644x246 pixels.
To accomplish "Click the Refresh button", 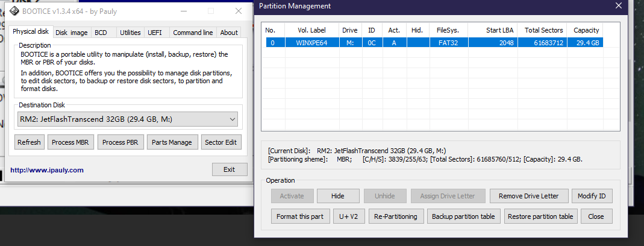I will click(x=29, y=142).
